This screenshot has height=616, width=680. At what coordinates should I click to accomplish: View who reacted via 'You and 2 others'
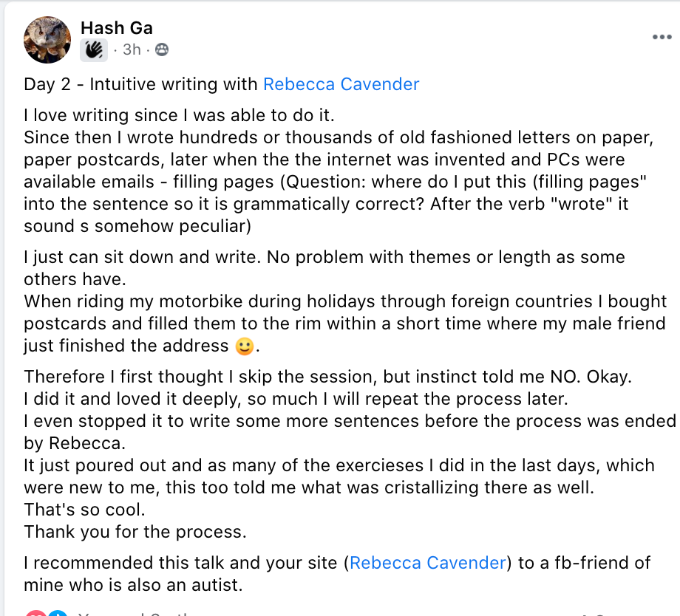point(135,613)
